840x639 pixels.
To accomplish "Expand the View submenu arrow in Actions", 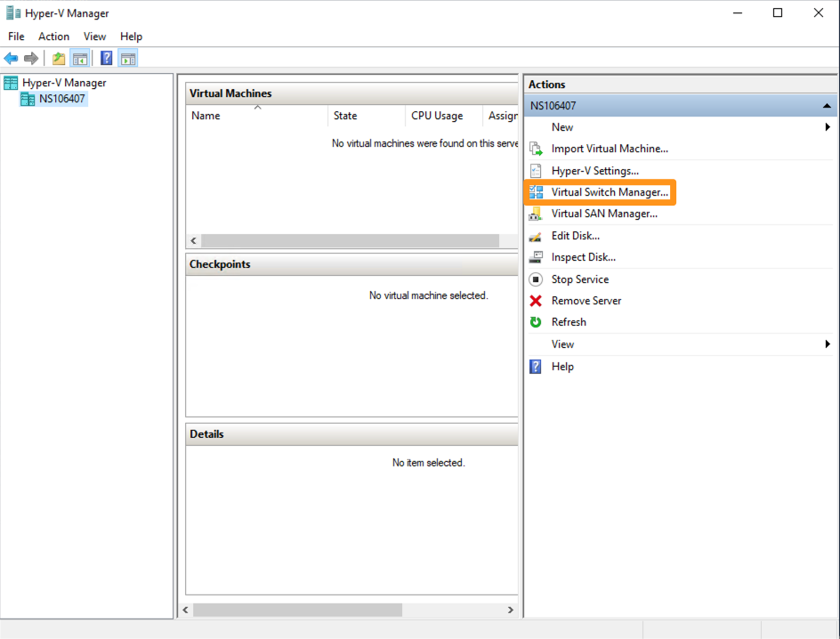I will click(828, 344).
